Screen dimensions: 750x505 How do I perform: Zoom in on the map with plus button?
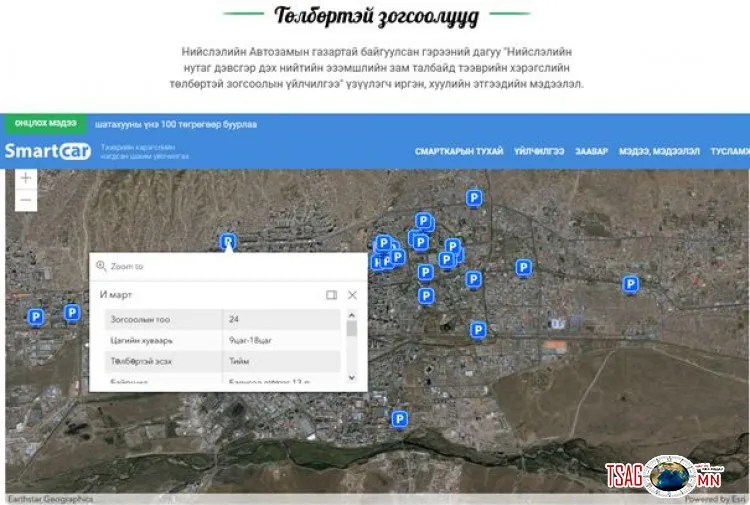click(x=26, y=179)
